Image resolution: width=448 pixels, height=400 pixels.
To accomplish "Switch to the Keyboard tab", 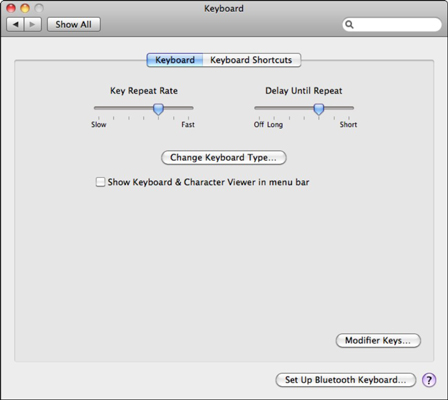I will [x=175, y=60].
